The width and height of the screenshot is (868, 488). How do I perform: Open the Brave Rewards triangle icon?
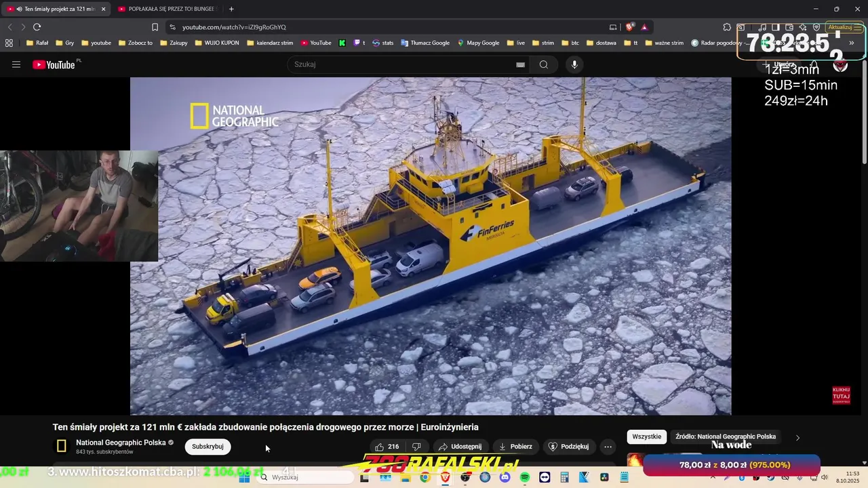tap(644, 27)
